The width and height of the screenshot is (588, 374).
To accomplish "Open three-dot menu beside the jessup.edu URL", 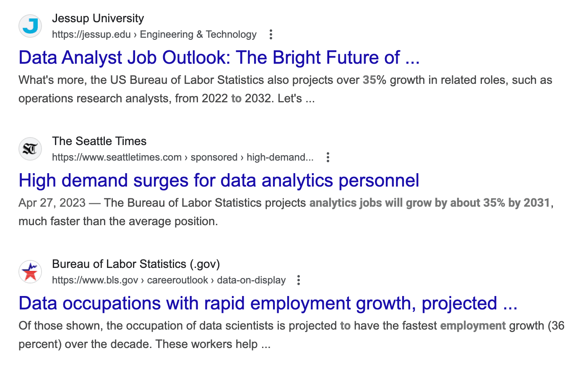I will (271, 34).
